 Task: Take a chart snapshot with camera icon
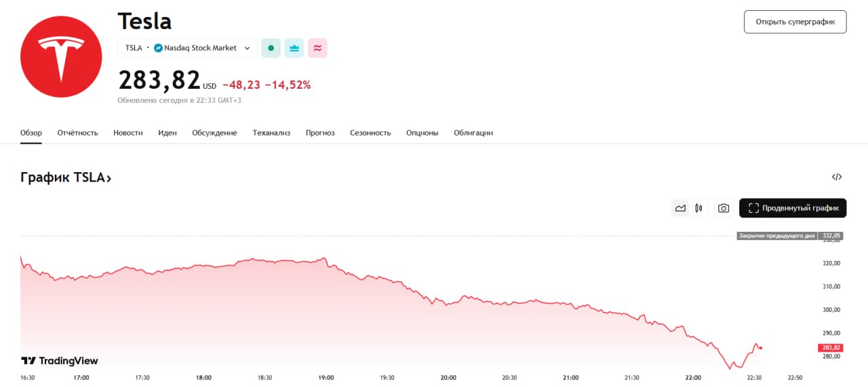pyautogui.click(x=724, y=208)
